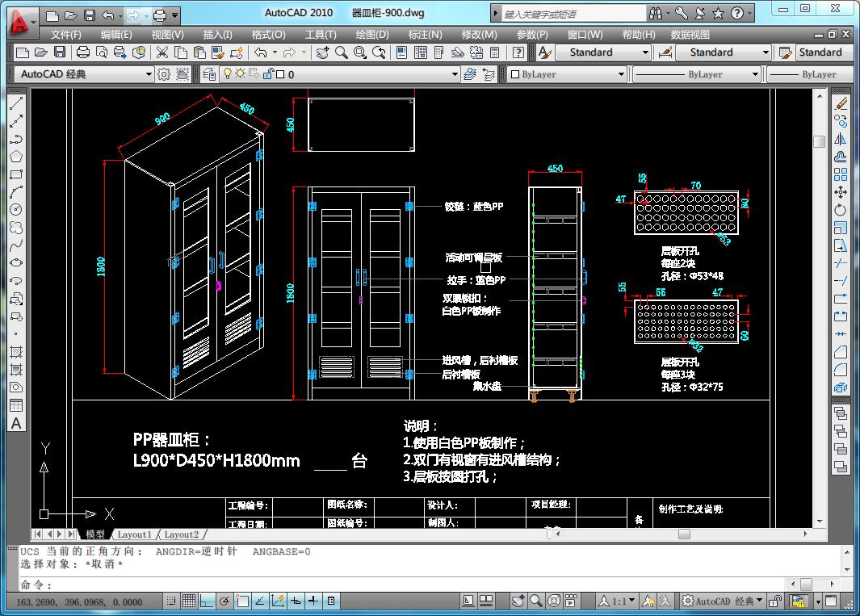Screen dimensions: 860x616
Task: Toggle Object Snap in status bar
Action: 242,601
